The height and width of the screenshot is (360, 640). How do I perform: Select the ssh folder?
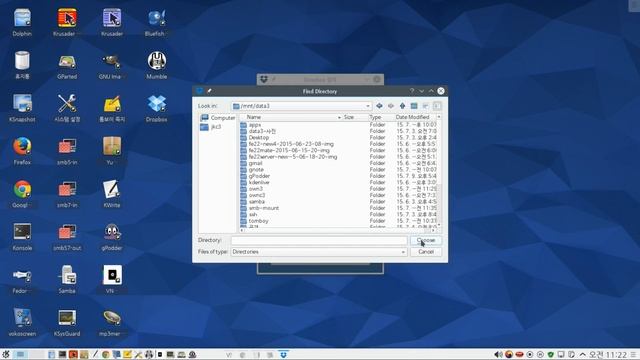[x=249, y=214]
